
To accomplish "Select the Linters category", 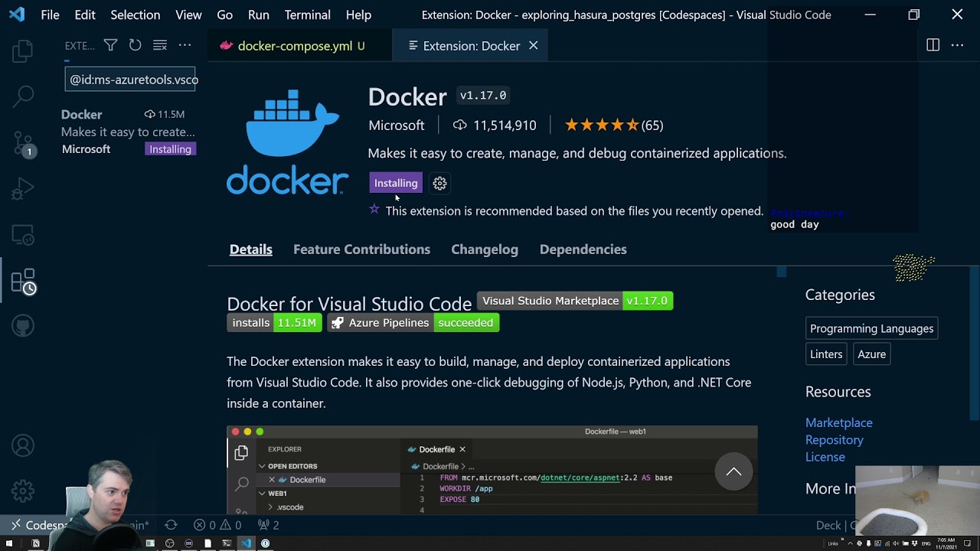I will pyautogui.click(x=826, y=354).
